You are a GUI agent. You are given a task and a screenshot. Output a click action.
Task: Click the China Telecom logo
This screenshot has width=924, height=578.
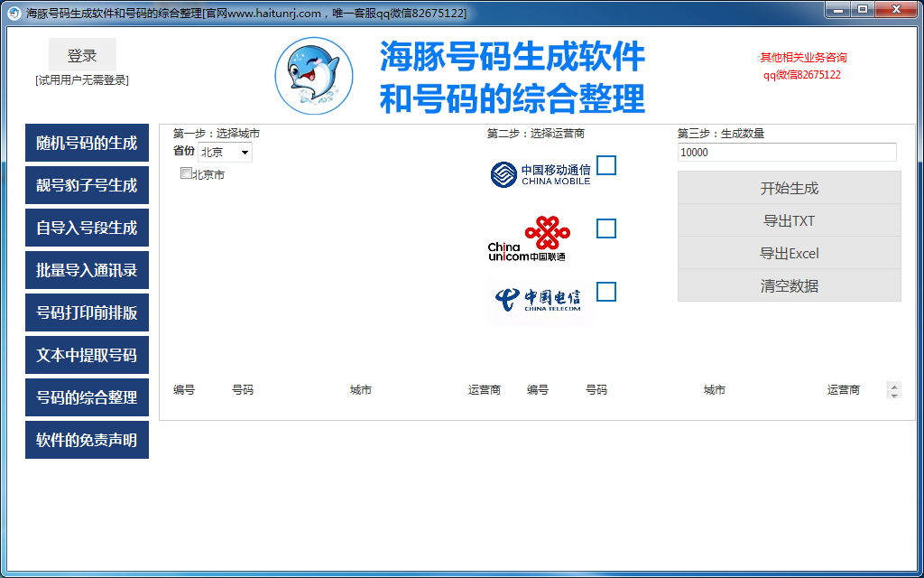pyautogui.click(x=540, y=301)
